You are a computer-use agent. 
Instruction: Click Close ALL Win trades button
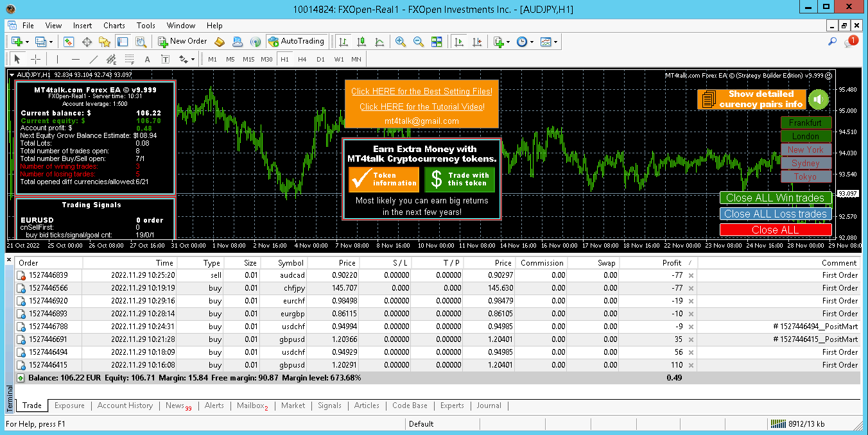click(x=776, y=198)
